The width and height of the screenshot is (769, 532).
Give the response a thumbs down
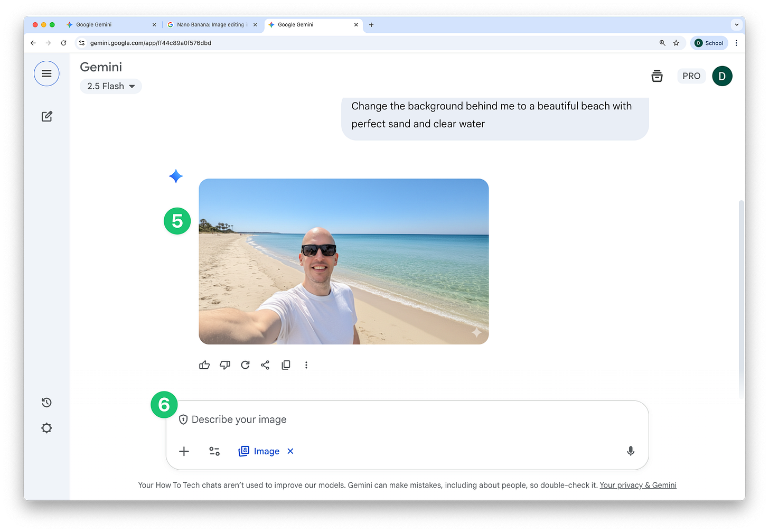coord(225,365)
